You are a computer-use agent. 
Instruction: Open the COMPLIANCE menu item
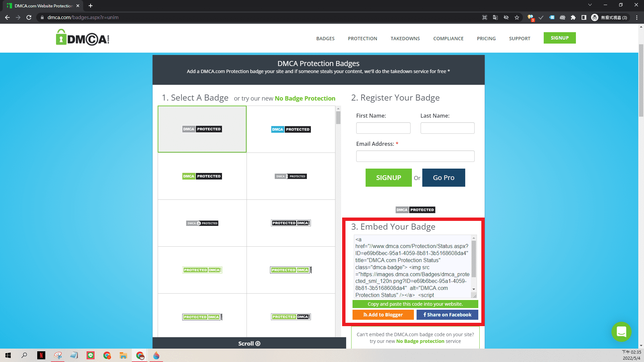click(x=448, y=39)
